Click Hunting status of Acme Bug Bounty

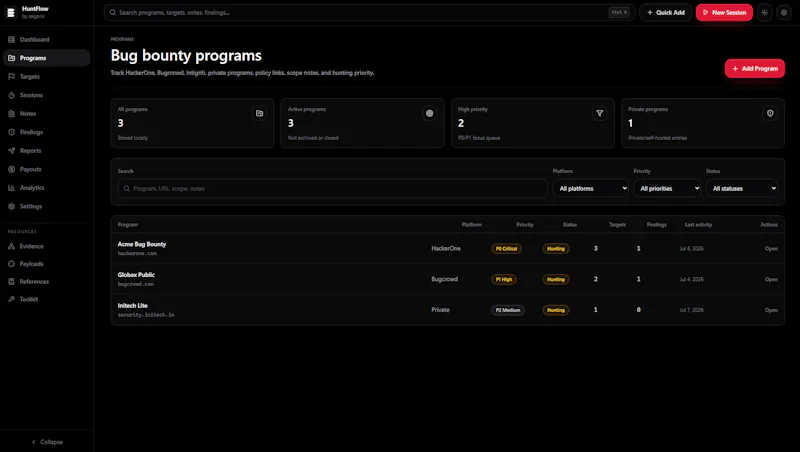[556, 248]
